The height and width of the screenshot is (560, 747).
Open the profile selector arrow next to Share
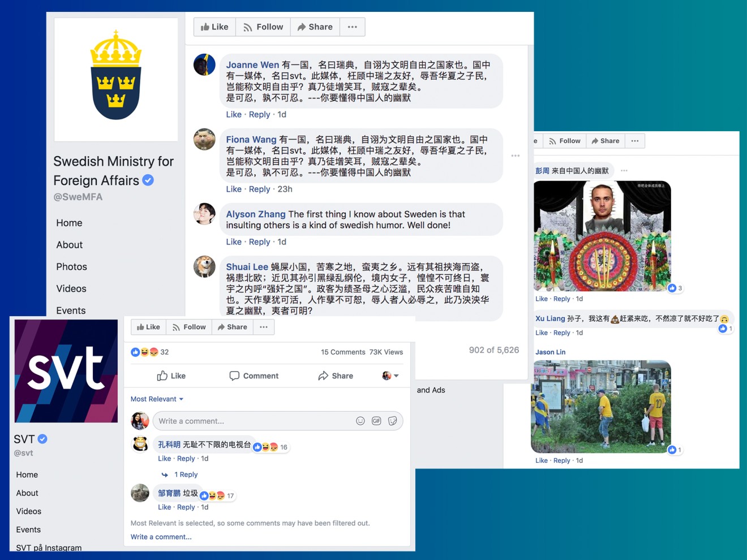click(x=390, y=376)
